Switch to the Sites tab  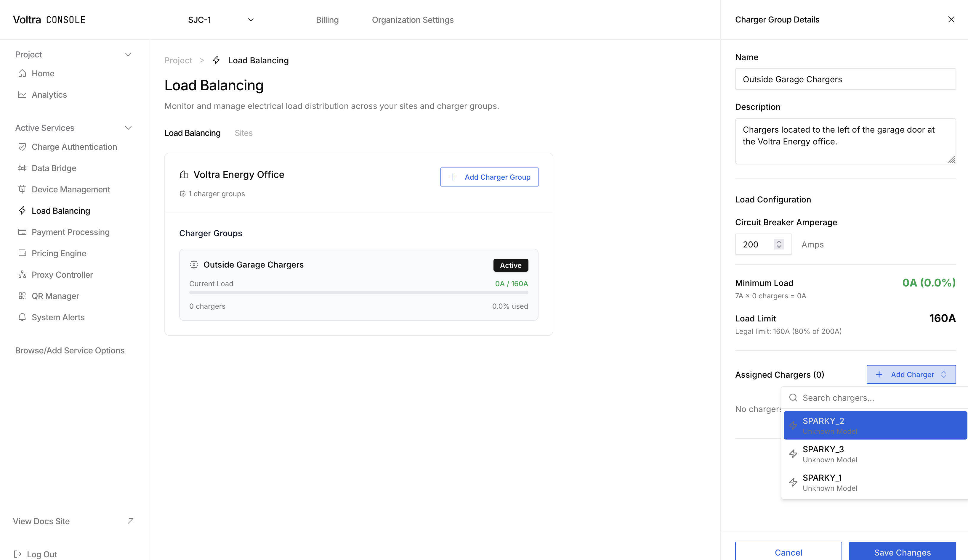[243, 133]
